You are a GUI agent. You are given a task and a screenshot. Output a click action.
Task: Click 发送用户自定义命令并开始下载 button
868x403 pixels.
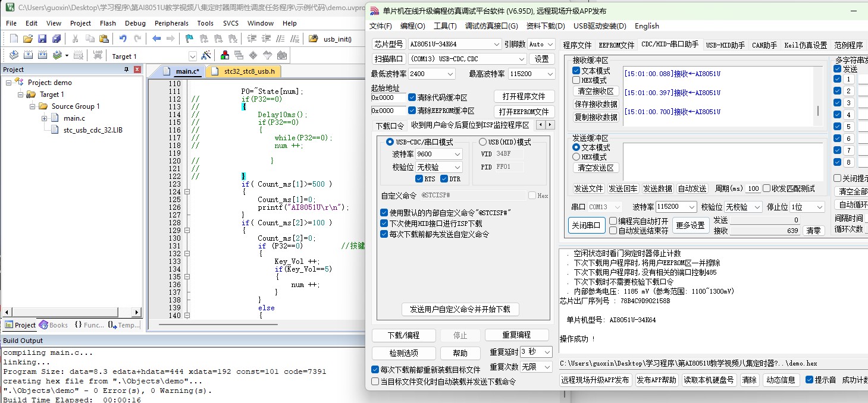point(460,309)
